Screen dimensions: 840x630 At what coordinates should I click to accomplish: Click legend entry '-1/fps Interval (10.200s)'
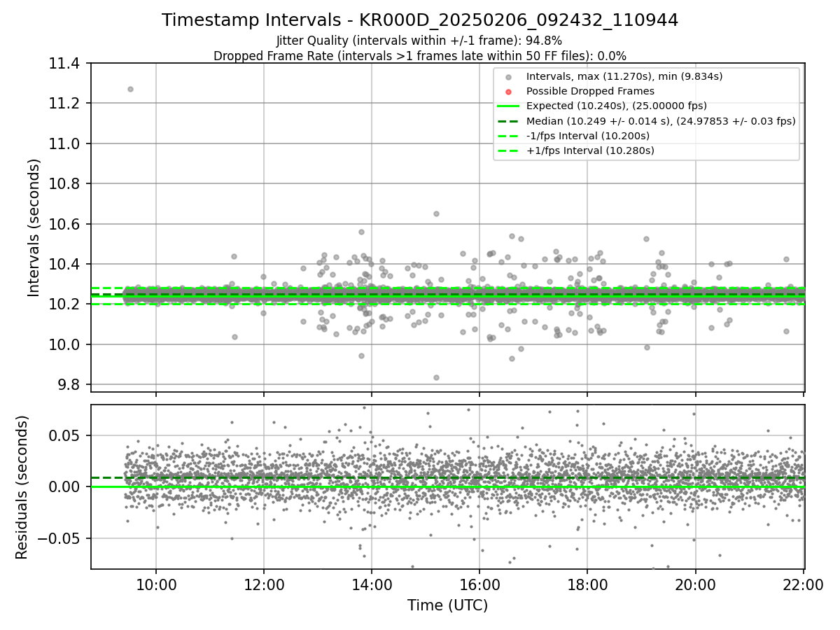(x=588, y=136)
